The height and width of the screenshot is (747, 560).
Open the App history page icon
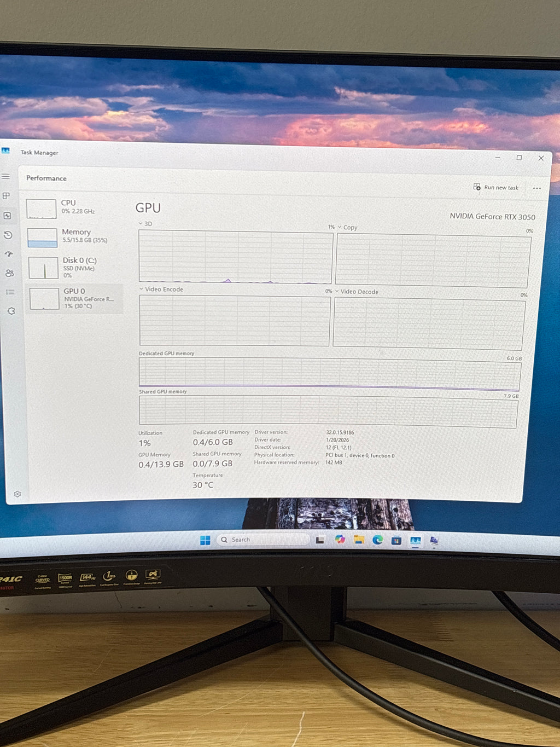click(x=8, y=235)
